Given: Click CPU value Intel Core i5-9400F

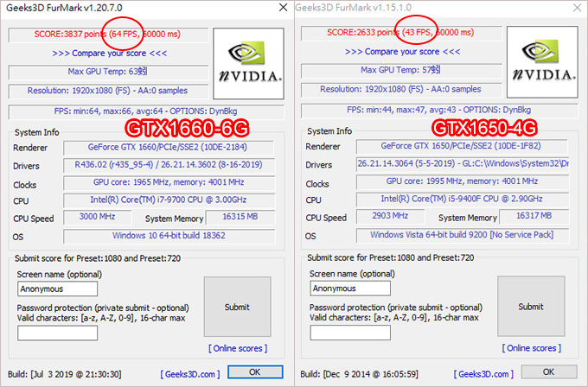Looking at the screenshot, I should [x=463, y=199].
